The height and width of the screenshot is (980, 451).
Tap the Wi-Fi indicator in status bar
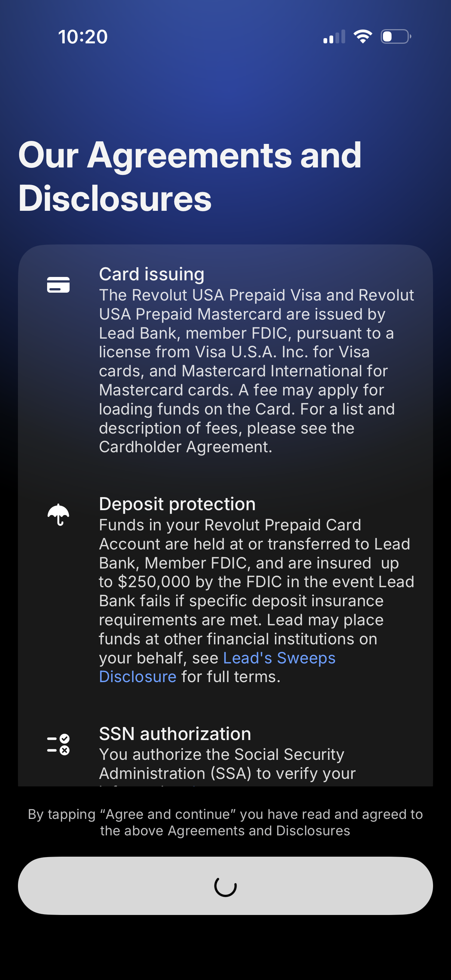pyautogui.click(x=362, y=36)
